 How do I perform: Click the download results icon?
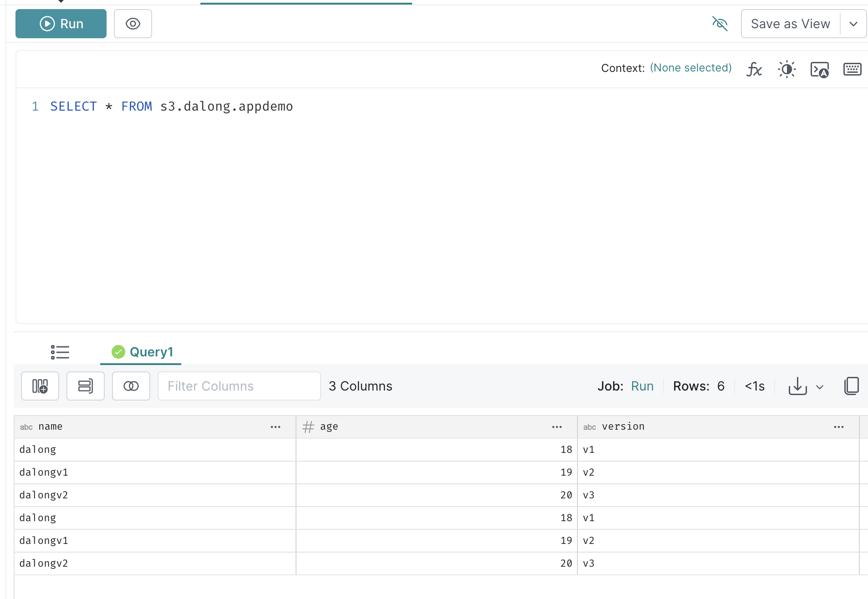click(797, 386)
